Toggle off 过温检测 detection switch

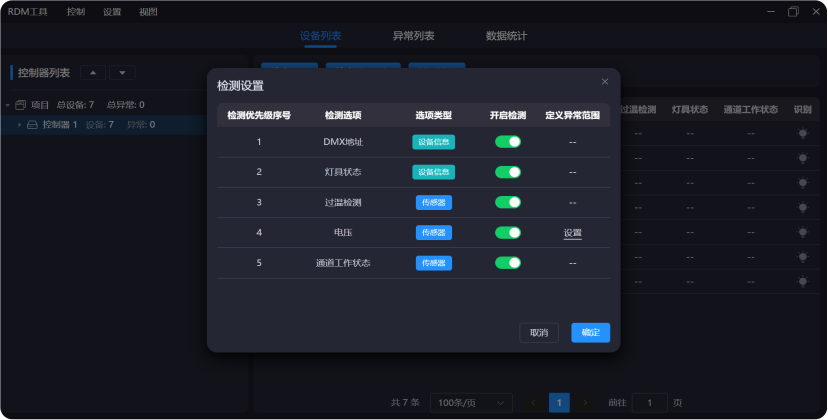click(x=508, y=202)
